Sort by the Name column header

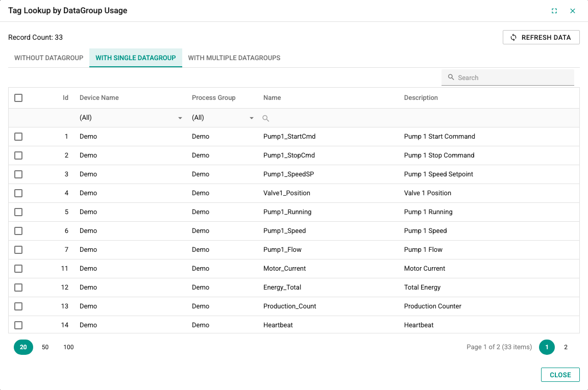272,98
